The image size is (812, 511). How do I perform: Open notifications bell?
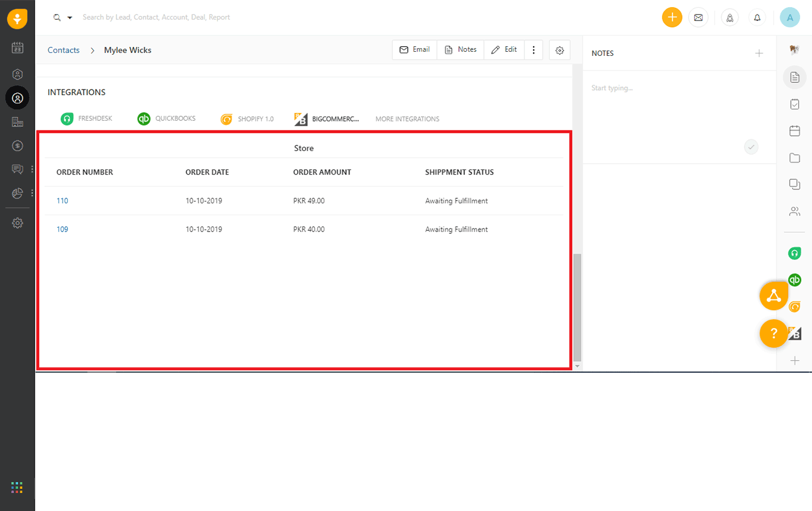click(757, 17)
